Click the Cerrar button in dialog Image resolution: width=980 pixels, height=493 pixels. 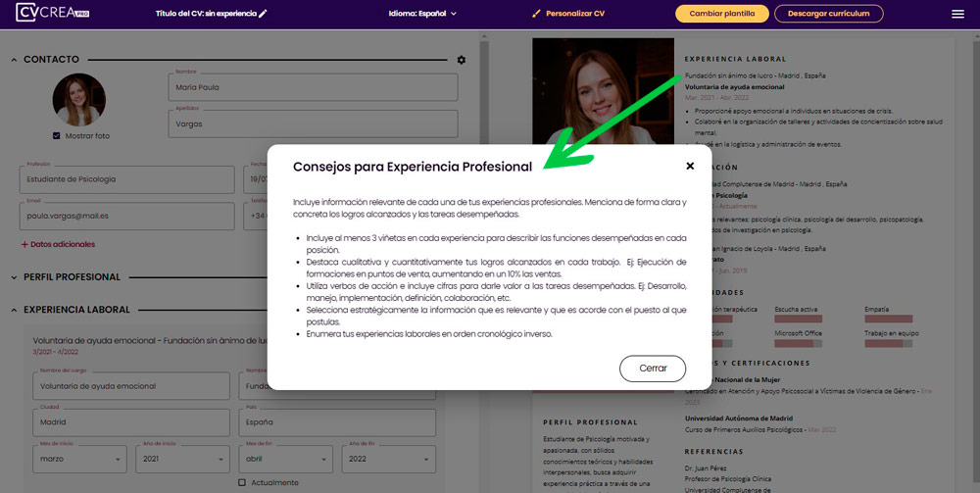653,368
